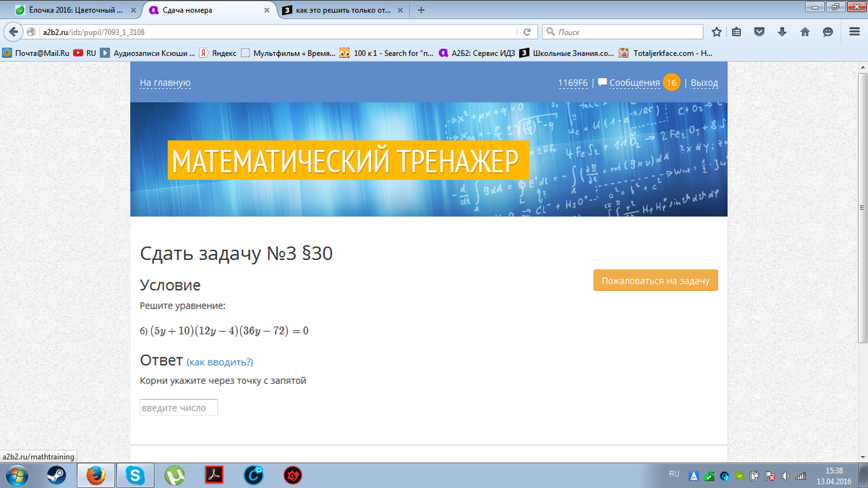Click the Firefox back arrow button
This screenshot has height=488, width=868.
pos(13,32)
